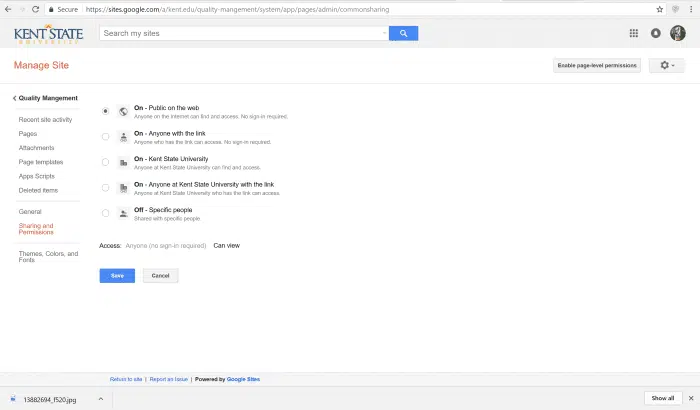Image resolution: width=700 pixels, height=410 pixels.
Task: Open Deleted items in the sidebar
Action: (38, 190)
